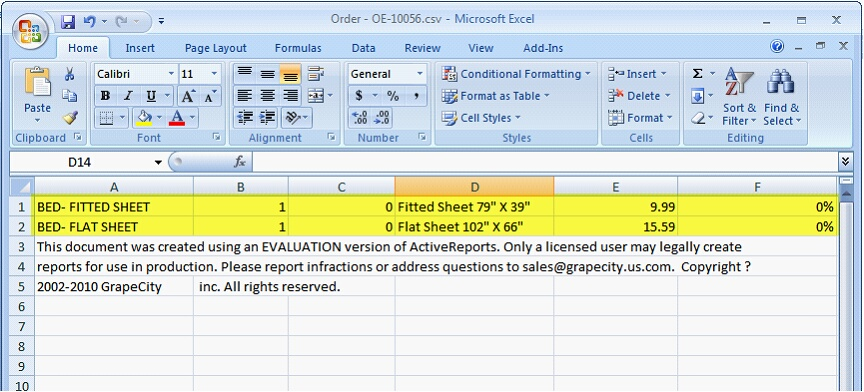
Task: Toggle Underline formatting
Action: pos(151,96)
